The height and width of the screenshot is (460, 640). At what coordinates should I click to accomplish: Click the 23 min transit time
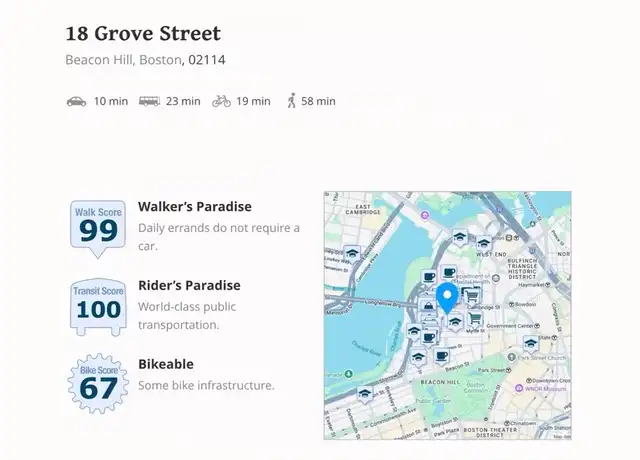pyautogui.click(x=183, y=101)
